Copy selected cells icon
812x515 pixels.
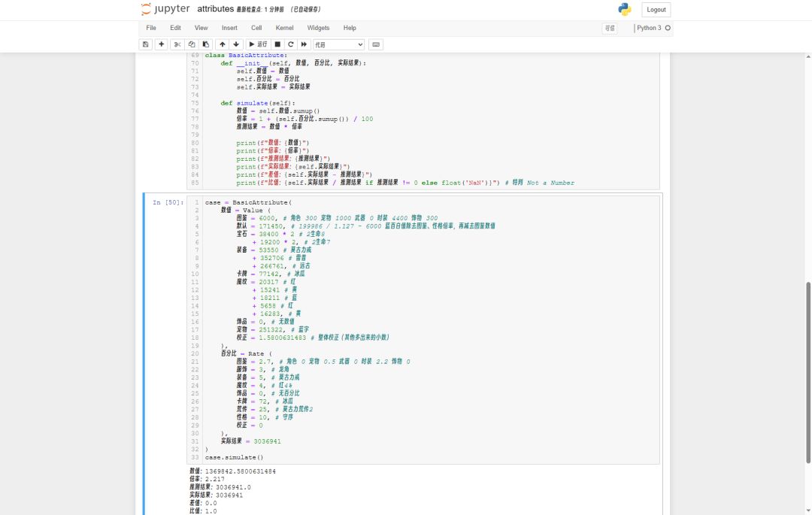click(192, 44)
